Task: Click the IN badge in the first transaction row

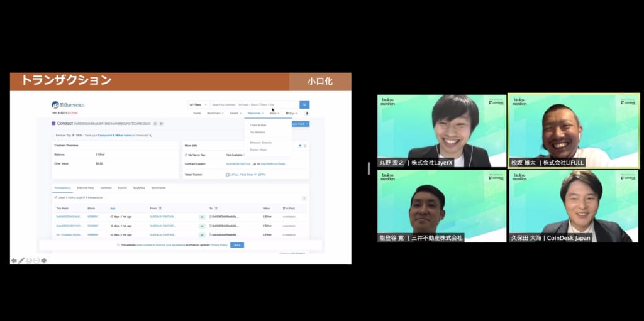Action: [x=202, y=217]
